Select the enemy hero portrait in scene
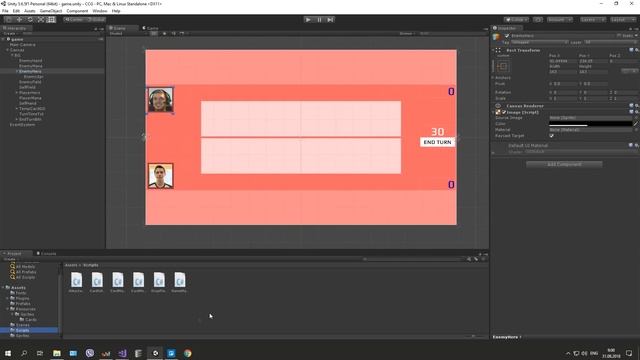The width and height of the screenshot is (640, 360). [x=160, y=100]
